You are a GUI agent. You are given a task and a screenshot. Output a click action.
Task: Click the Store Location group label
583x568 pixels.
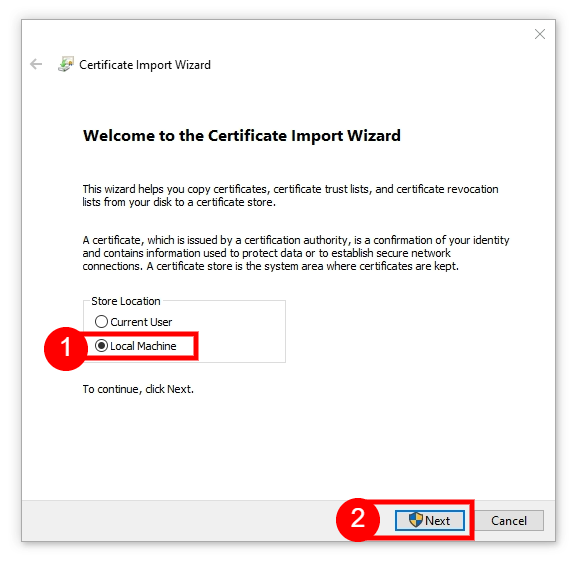(x=126, y=301)
